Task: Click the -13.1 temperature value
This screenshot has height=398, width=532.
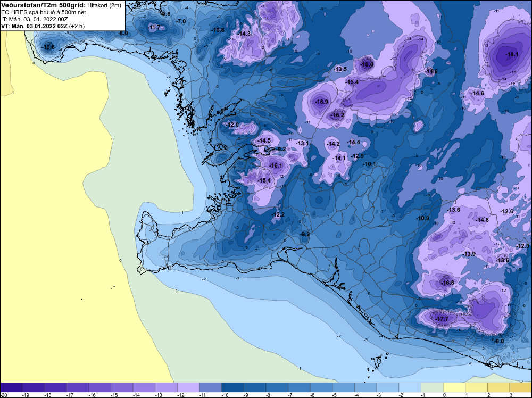Action: click(302, 143)
